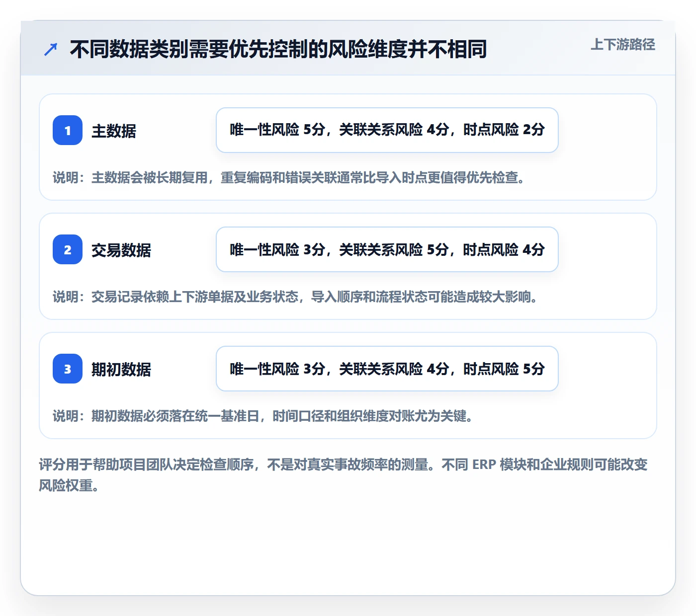Click the footer text 评分用于帮助项目团队决定检查顺序
696x616 pixels.
click(x=344, y=475)
